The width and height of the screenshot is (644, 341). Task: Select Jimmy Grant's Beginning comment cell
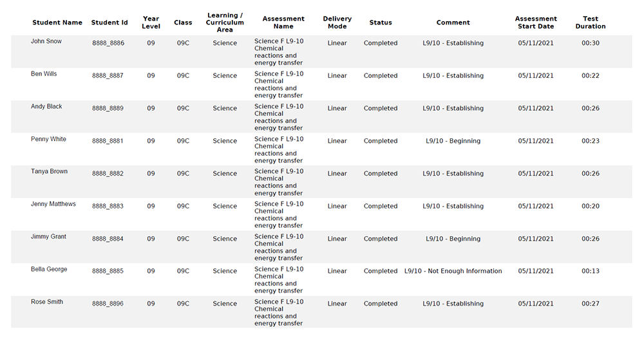point(453,239)
